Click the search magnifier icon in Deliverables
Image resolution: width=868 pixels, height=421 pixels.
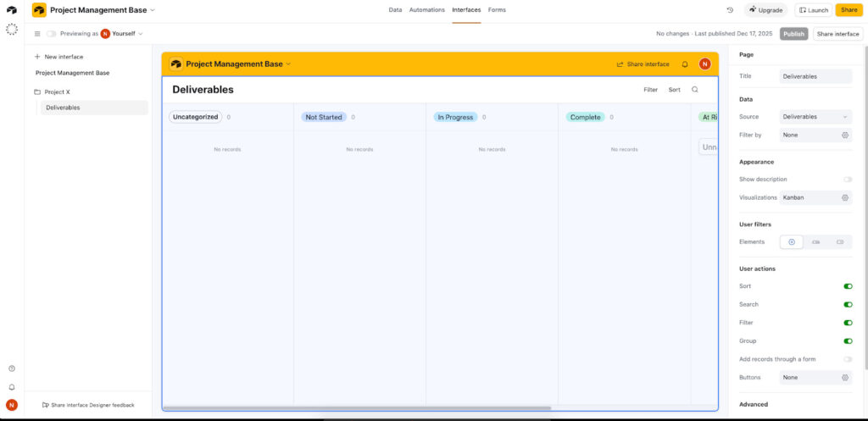pos(695,90)
